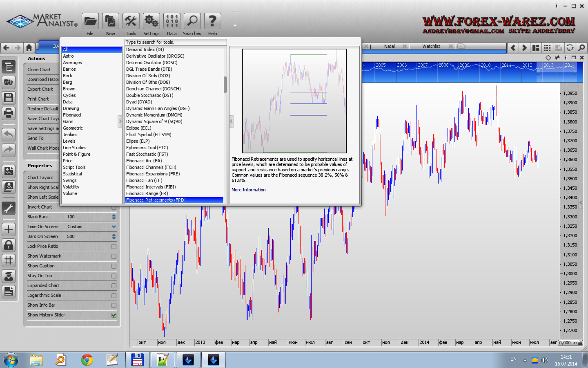588x368 pixels.
Task: Select the Fibonacci category in the list
Action: (72, 115)
